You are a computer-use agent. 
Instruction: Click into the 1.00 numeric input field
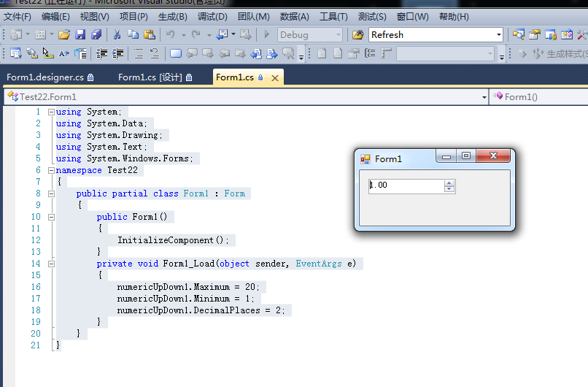coord(406,186)
